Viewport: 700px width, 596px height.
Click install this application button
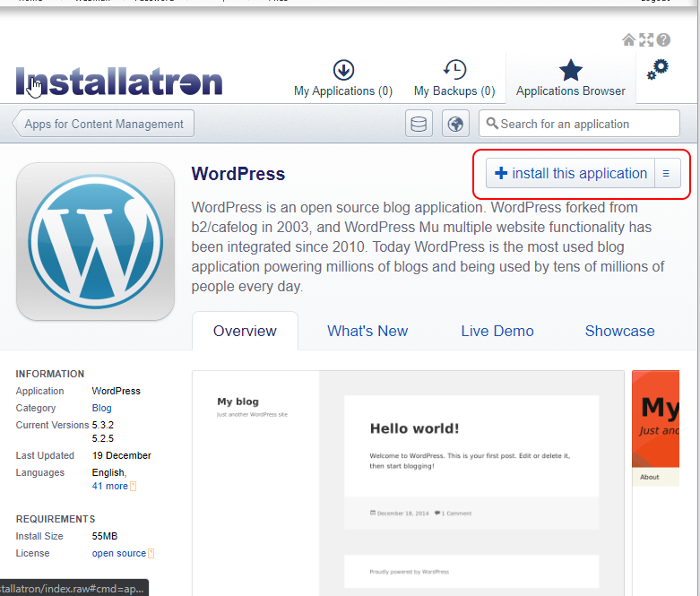pyautogui.click(x=571, y=173)
